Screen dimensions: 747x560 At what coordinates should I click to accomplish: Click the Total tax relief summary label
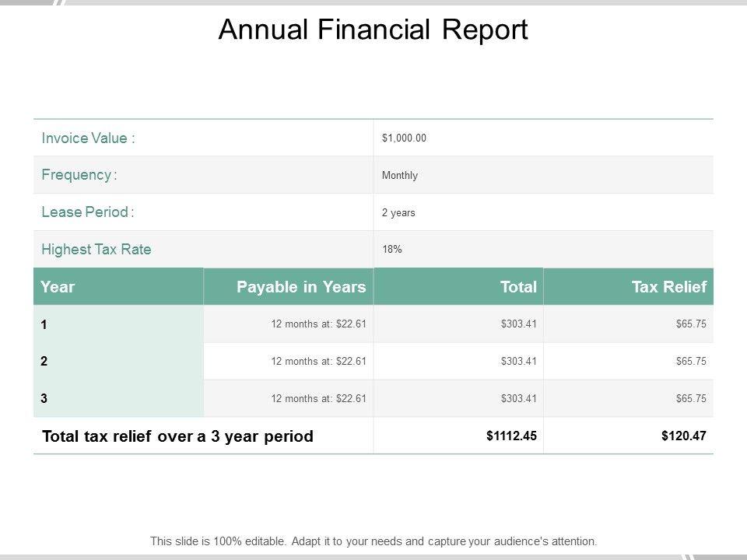point(177,436)
